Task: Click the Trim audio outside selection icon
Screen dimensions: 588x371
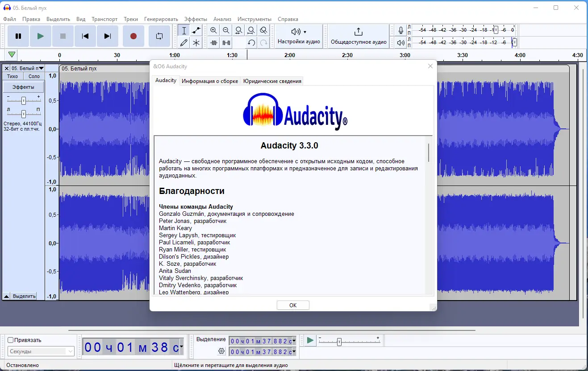Action: pos(214,43)
